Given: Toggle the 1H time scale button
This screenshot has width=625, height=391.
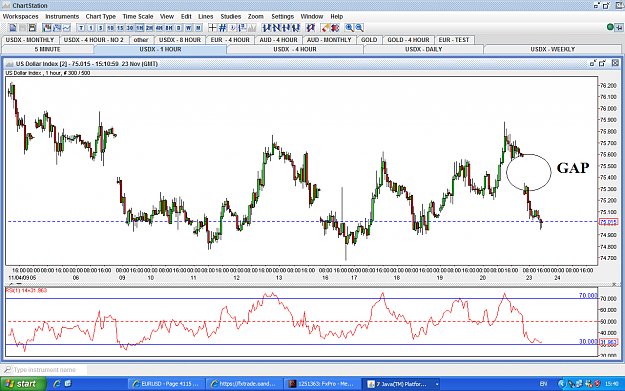Looking at the screenshot, I should click(x=140, y=28).
